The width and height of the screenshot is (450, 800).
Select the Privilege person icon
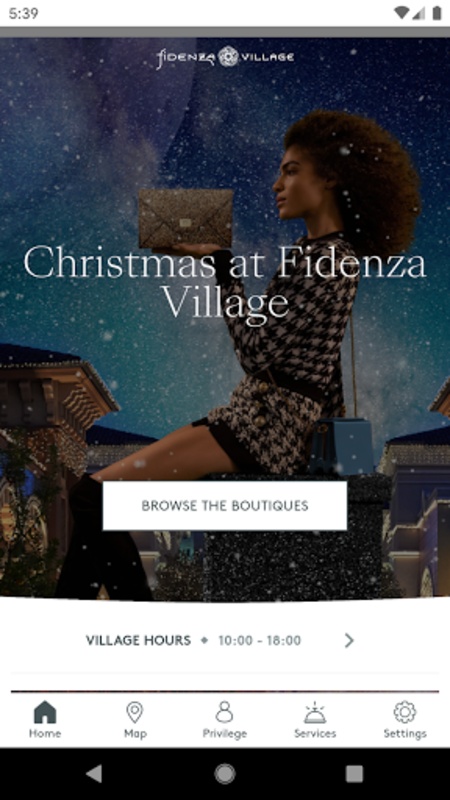(224, 712)
